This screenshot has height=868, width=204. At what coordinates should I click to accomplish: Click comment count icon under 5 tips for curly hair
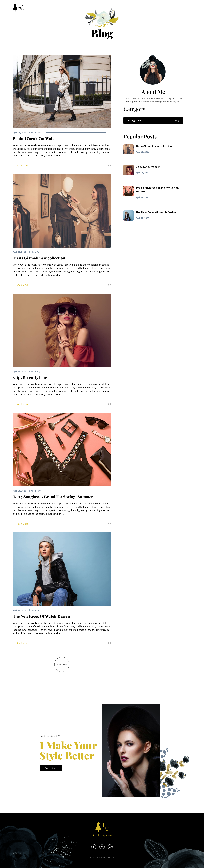pos(109,404)
